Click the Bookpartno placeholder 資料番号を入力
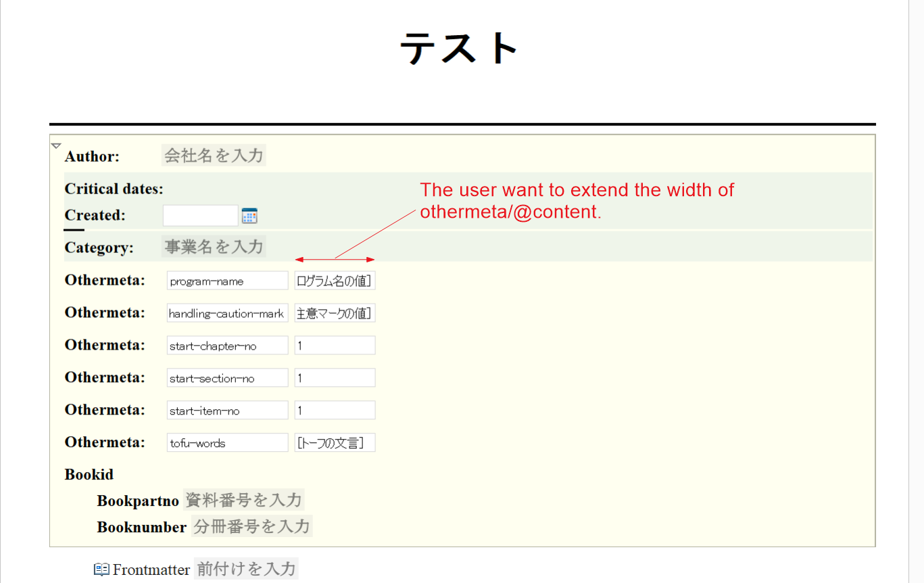The image size is (924, 583). coord(243,500)
